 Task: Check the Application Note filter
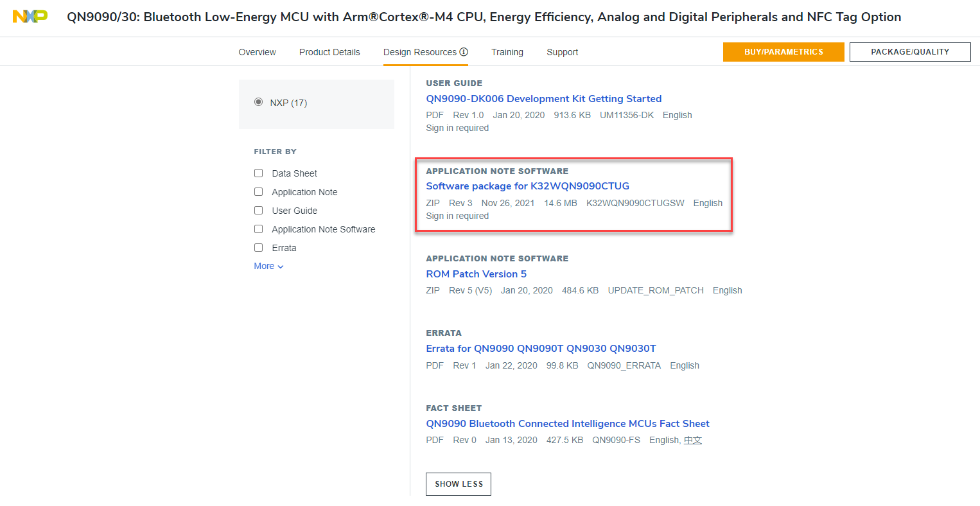coord(258,192)
